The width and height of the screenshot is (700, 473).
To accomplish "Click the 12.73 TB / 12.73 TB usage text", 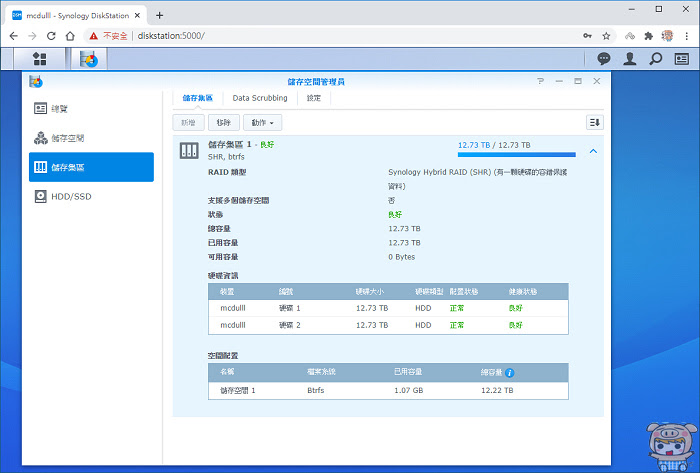I will pos(494,145).
